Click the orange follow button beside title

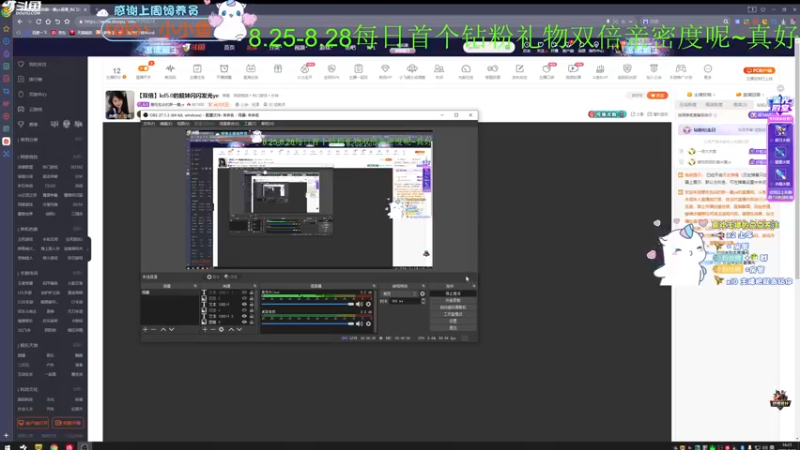coord(657,95)
